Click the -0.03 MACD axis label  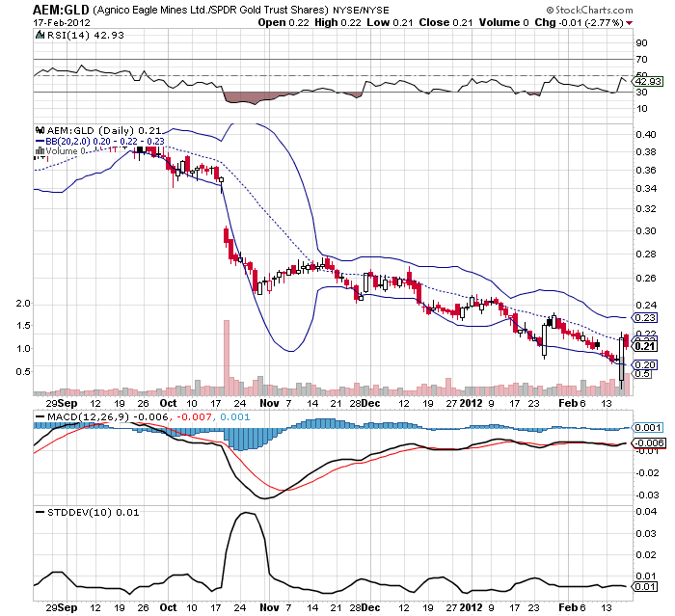point(647,495)
